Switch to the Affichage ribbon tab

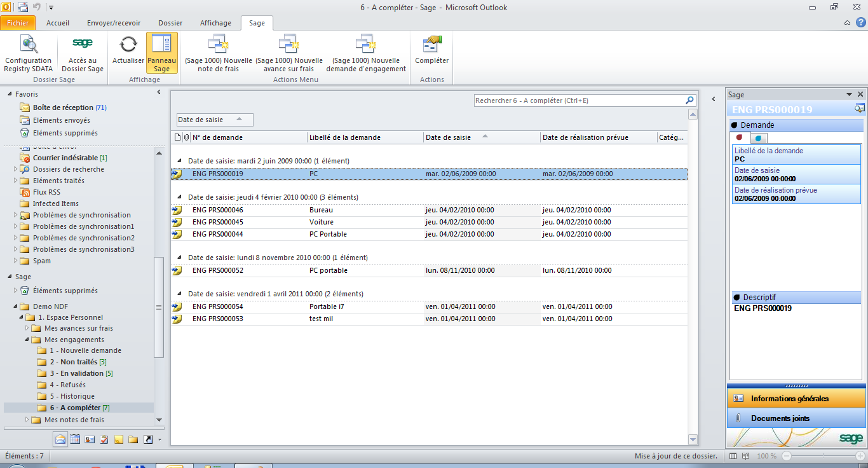point(216,23)
